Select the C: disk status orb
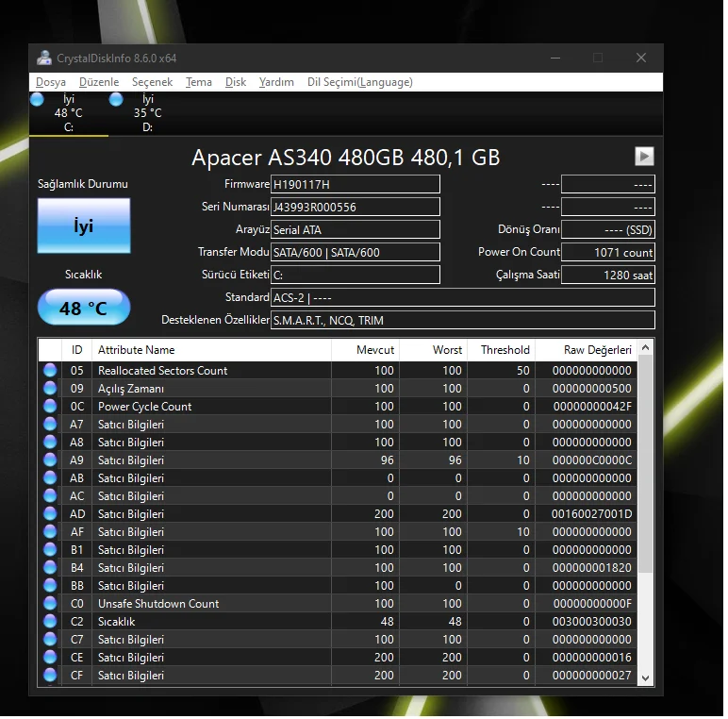The height and width of the screenshot is (719, 728). (x=37, y=99)
